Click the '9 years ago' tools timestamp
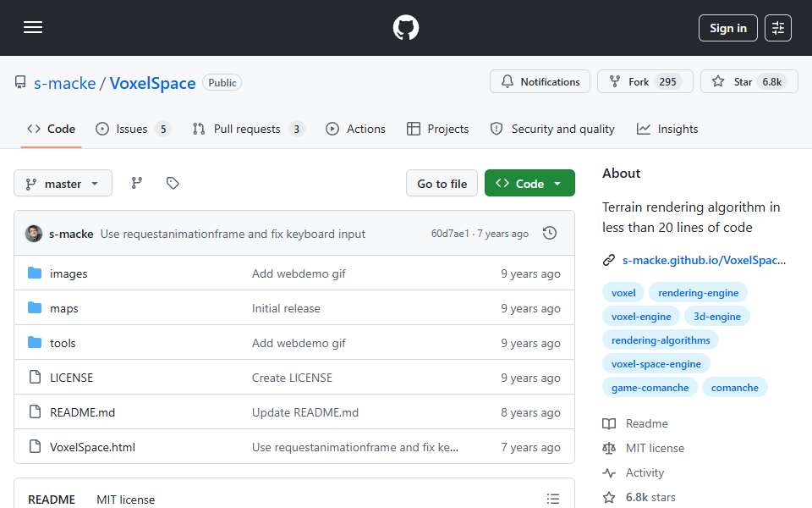 pyautogui.click(x=530, y=343)
